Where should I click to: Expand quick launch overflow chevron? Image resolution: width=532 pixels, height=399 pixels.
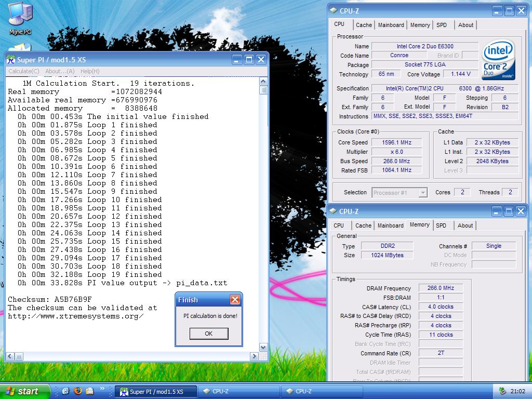pyautogui.click(x=102, y=388)
